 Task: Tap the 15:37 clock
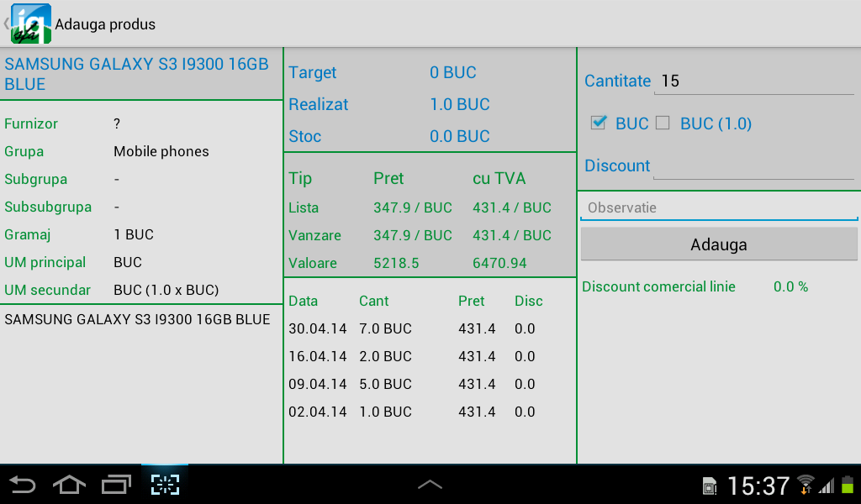pos(758,486)
